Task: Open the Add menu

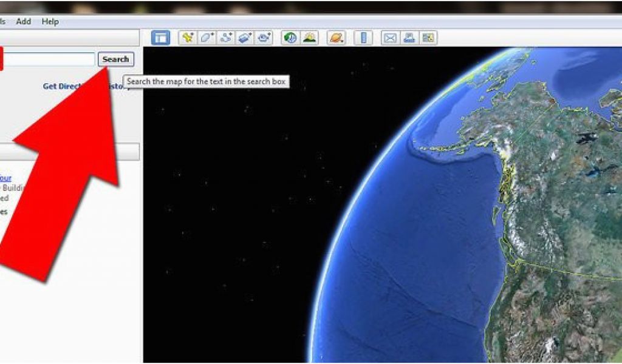Action: [24, 22]
